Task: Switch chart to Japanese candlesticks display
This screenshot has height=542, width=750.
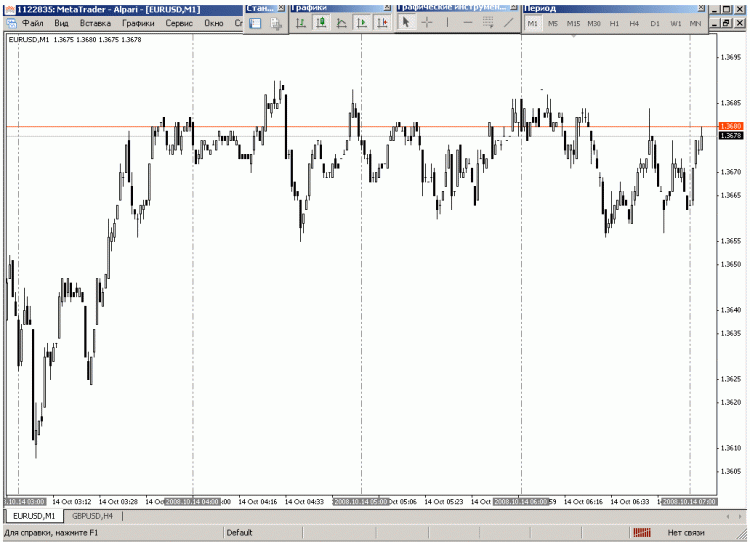Action: pyautogui.click(x=321, y=22)
